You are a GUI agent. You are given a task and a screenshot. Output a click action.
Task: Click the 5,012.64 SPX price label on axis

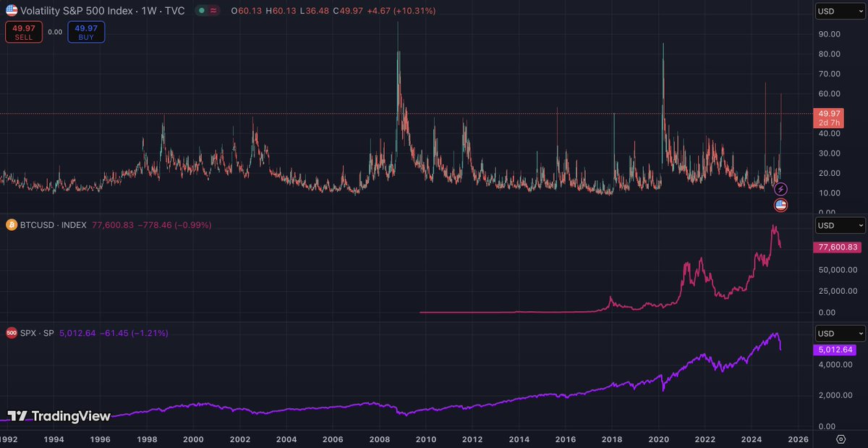pos(835,350)
